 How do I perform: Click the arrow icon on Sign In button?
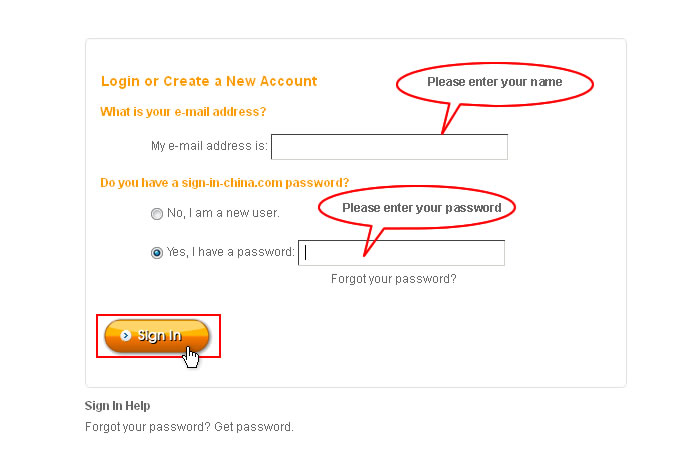click(x=126, y=335)
